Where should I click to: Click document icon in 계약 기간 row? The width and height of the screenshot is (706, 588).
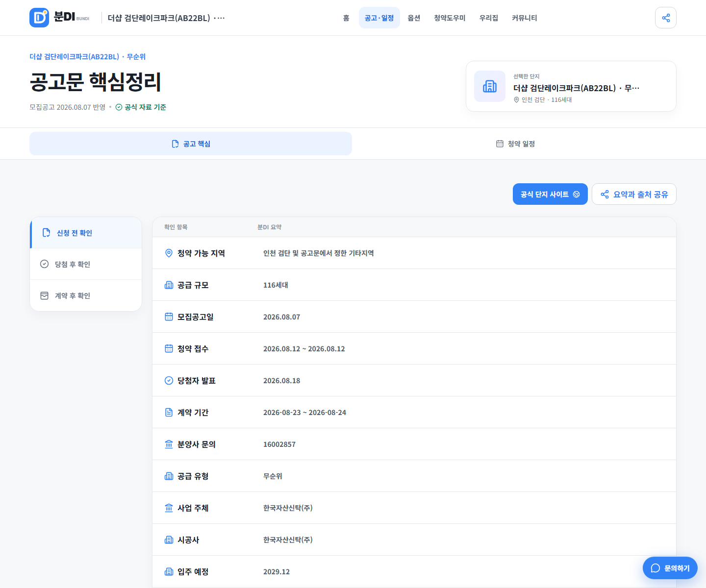[x=169, y=412]
